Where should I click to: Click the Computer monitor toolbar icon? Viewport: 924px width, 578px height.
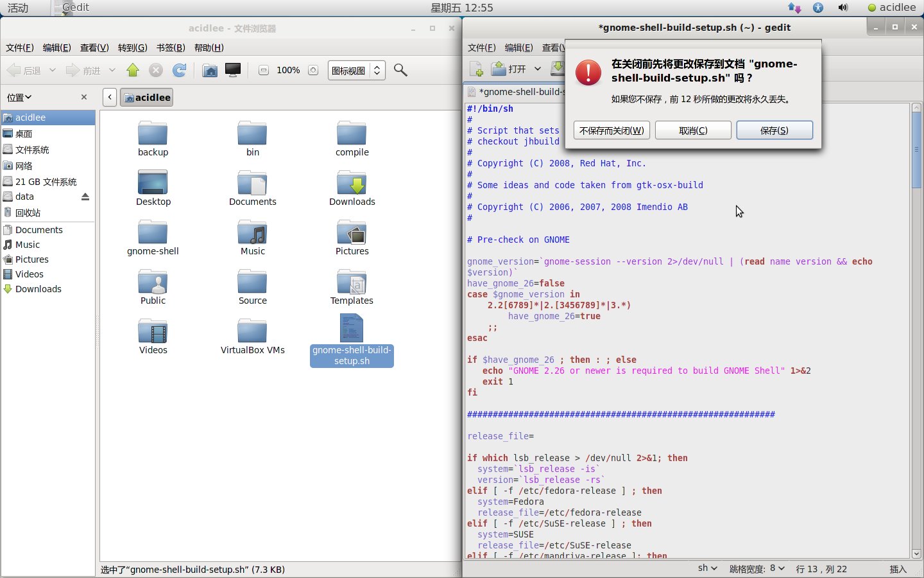[x=233, y=71]
